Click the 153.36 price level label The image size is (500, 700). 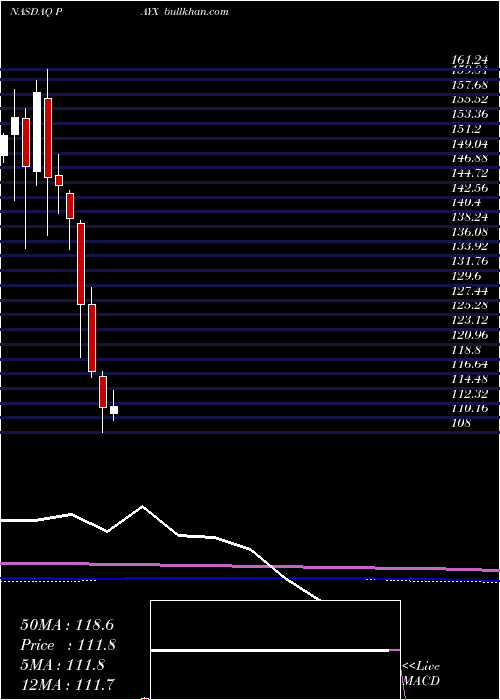[x=469, y=114]
